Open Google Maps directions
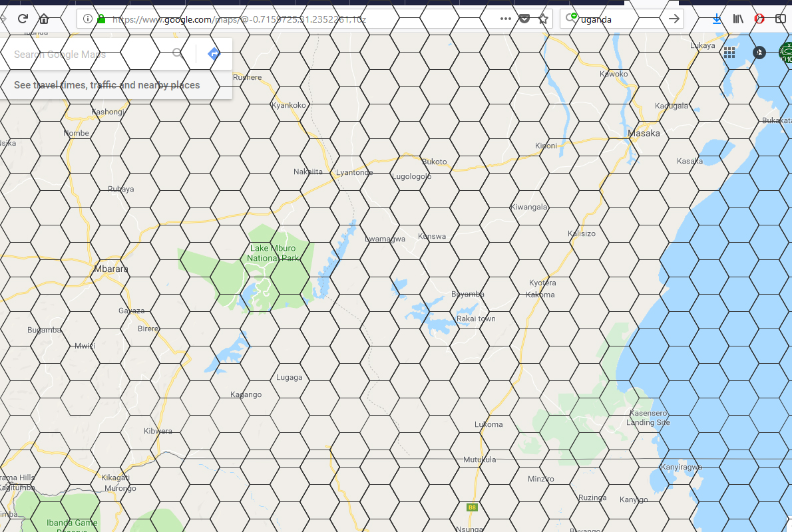Image resolution: width=792 pixels, height=532 pixels. pyautogui.click(x=214, y=53)
